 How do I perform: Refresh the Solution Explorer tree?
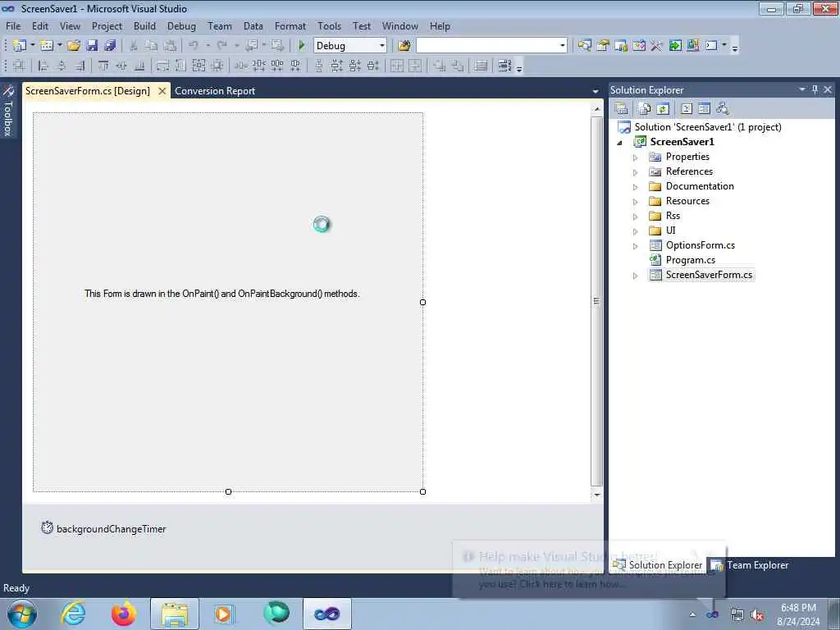pos(663,109)
